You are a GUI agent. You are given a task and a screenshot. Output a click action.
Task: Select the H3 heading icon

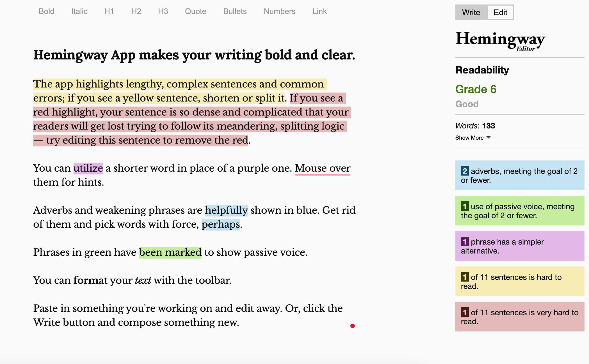click(x=163, y=12)
